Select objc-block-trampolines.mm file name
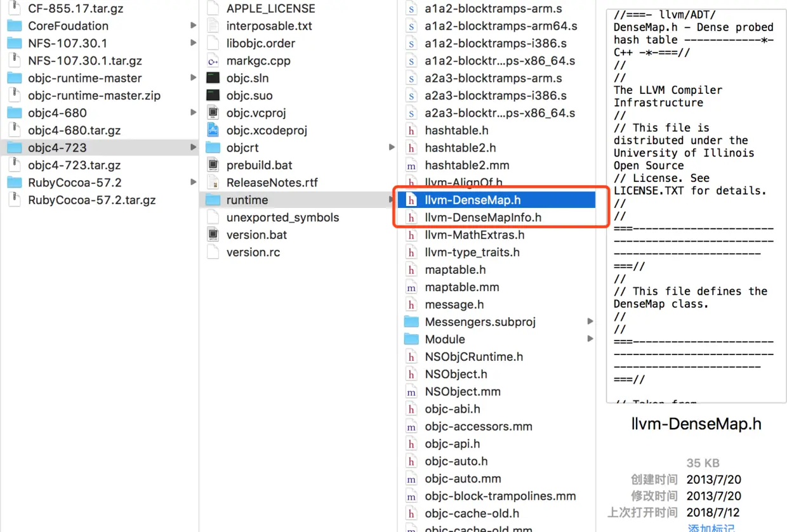The height and width of the screenshot is (532, 787). (500, 496)
